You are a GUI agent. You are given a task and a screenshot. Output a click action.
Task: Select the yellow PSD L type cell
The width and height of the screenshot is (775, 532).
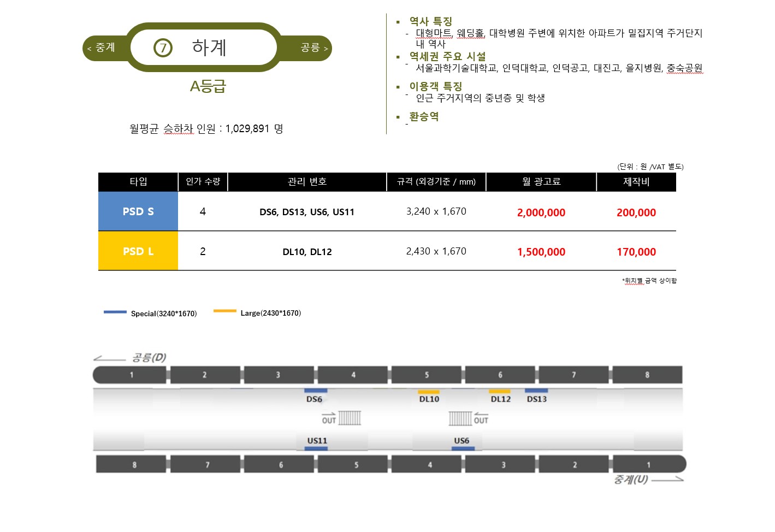pos(138,251)
